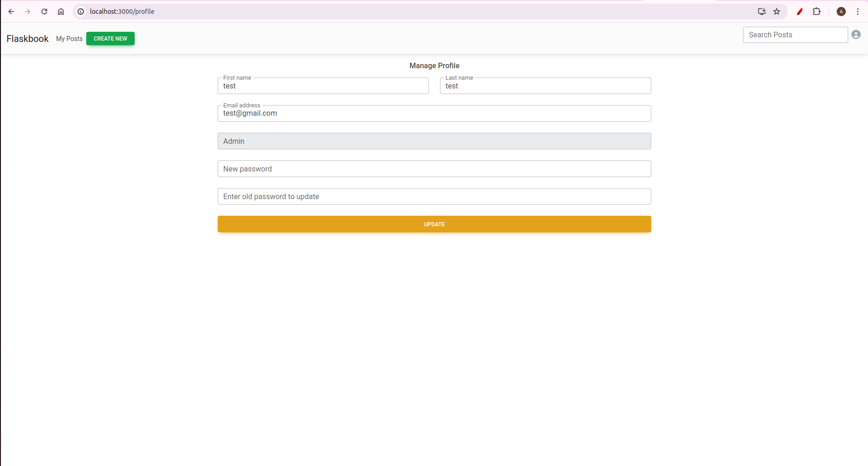Open the Chrome three-dot menu
868x466 pixels.
pyautogui.click(x=858, y=12)
